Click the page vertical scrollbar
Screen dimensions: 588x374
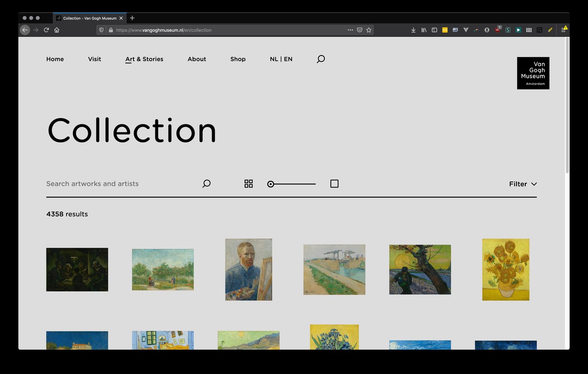[567, 105]
